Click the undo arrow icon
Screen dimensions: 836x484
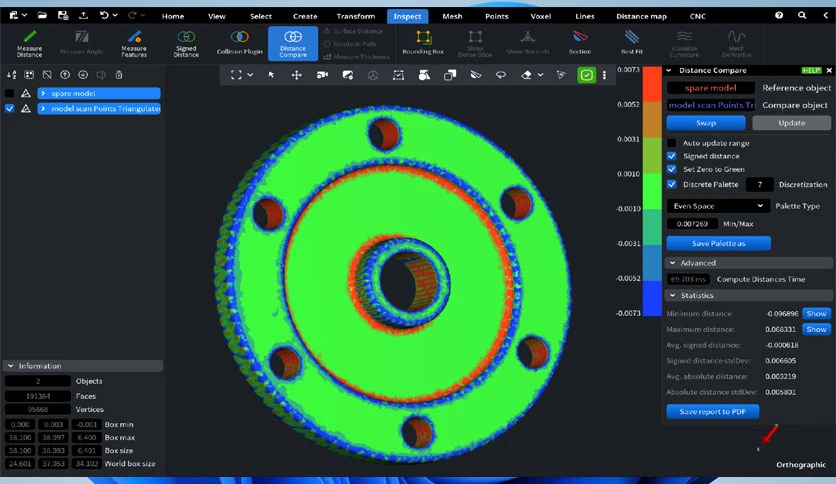[104, 15]
